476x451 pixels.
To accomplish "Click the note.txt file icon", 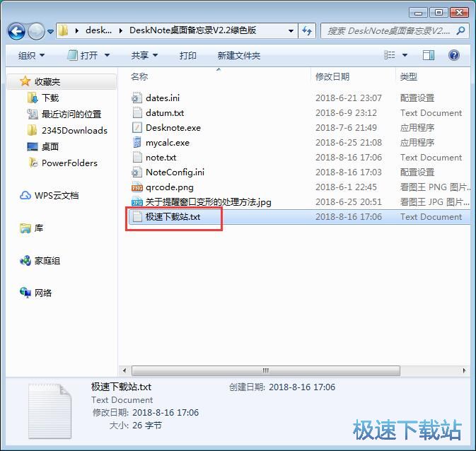I will pos(137,157).
